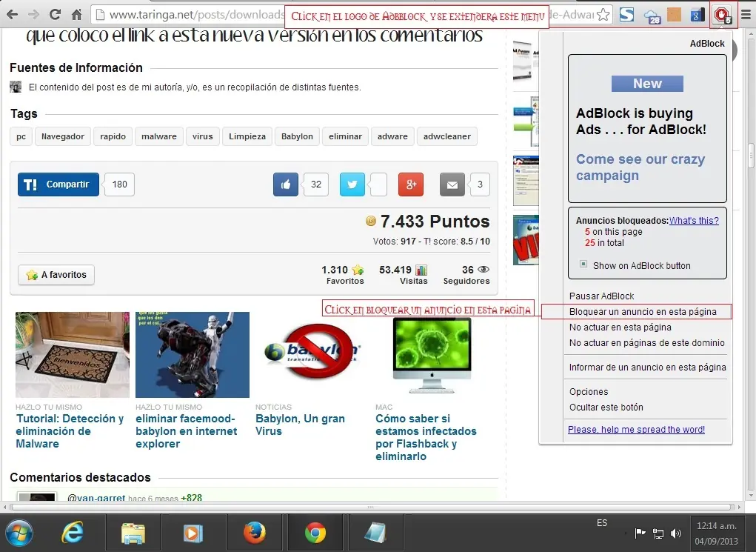This screenshot has width=756, height=552.
Task: Open eliminar facemood-babylon en internet explorer post
Action: pyautogui.click(x=186, y=431)
